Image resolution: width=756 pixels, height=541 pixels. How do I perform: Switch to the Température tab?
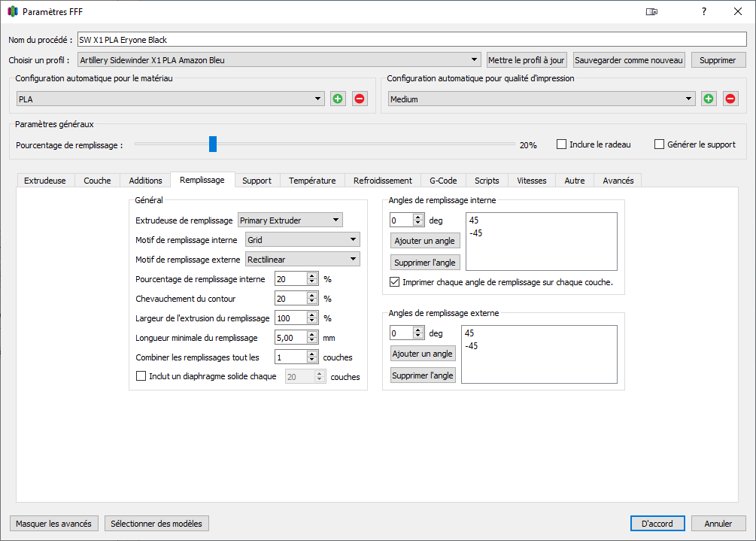pyautogui.click(x=312, y=181)
